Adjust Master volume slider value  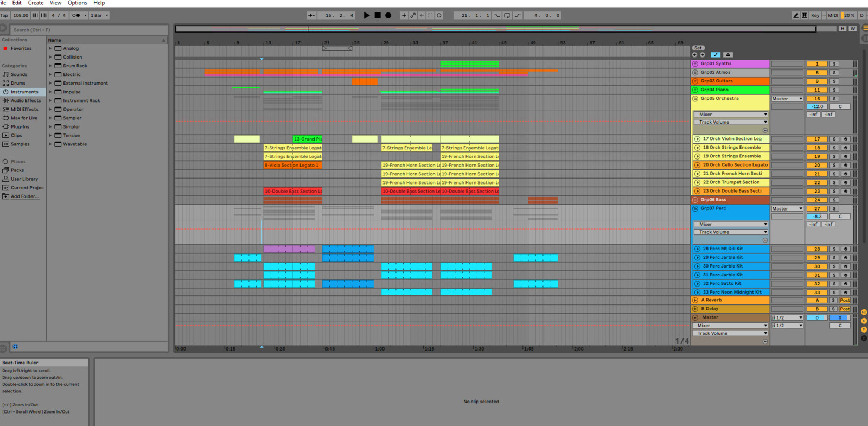click(817, 317)
